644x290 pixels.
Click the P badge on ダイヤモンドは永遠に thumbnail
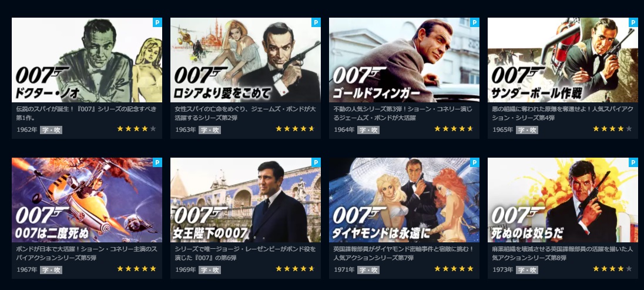coord(474,162)
